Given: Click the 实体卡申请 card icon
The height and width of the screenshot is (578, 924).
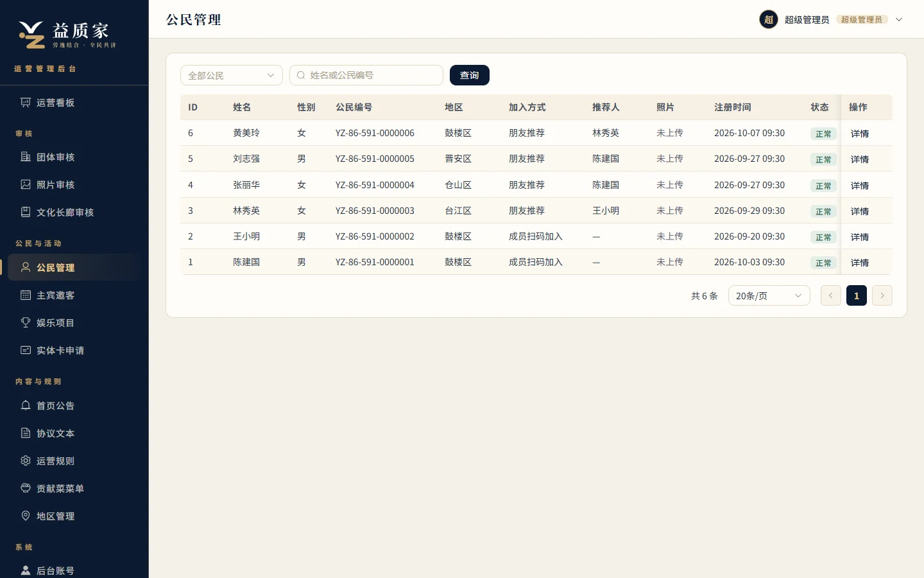Looking at the screenshot, I should point(26,351).
